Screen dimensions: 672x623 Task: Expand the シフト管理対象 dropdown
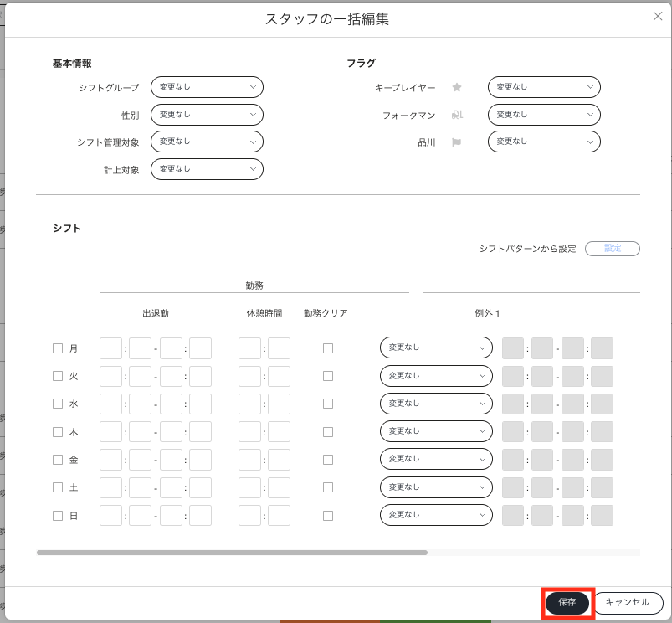[x=207, y=142]
